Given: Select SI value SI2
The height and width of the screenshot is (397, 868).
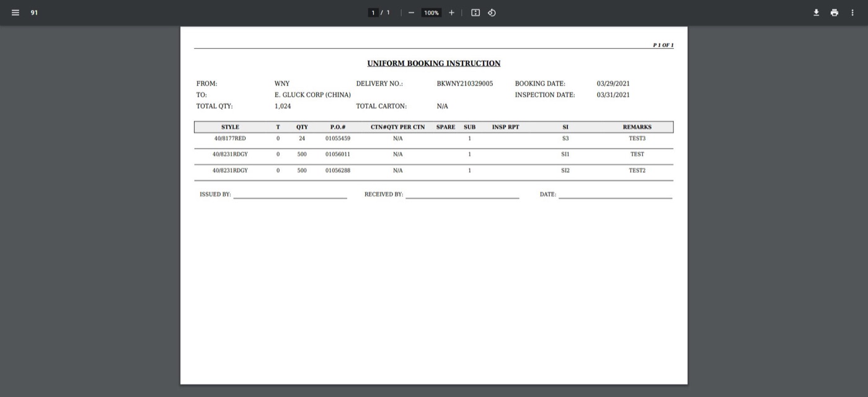Looking at the screenshot, I should 565,170.
